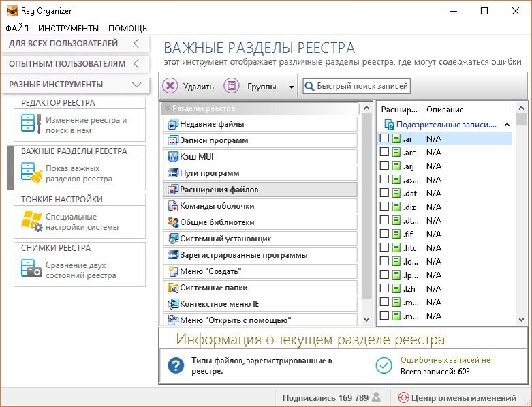Image resolution: width=532 pixels, height=407 pixels.
Task: Click the Меню "Открыть с помощью" icon
Action: coord(173,320)
